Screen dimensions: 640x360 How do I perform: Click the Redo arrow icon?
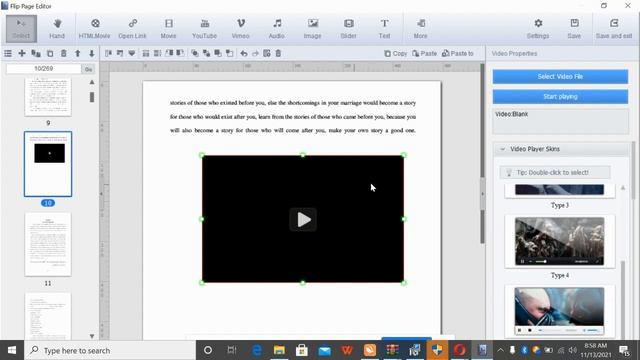(x=256, y=53)
